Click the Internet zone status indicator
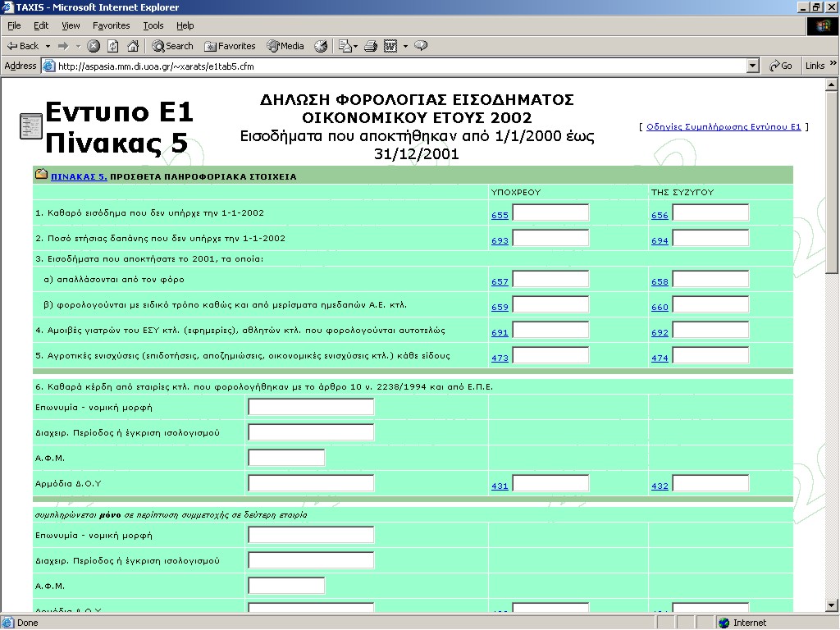Image resolution: width=840 pixels, height=630 pixels. pyautogui.click(x=742, y=623)
